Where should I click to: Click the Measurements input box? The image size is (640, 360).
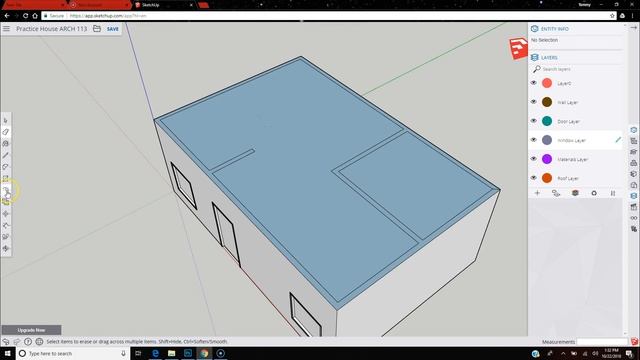(x=602, y=342)
